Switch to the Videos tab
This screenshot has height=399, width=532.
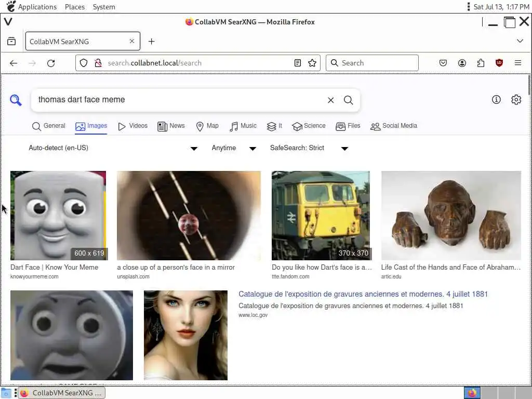click(x=132, y=126)
